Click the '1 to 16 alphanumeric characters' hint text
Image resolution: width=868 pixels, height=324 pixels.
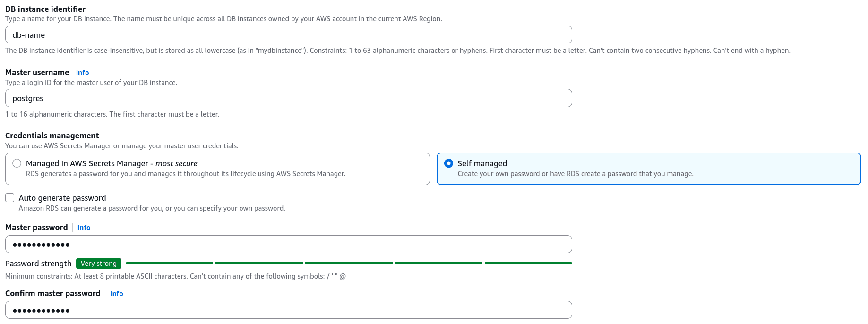[x=112, y=114]
